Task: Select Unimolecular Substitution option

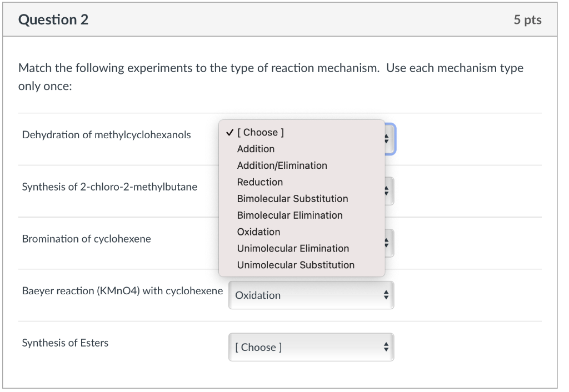Action: pos(302,265)
